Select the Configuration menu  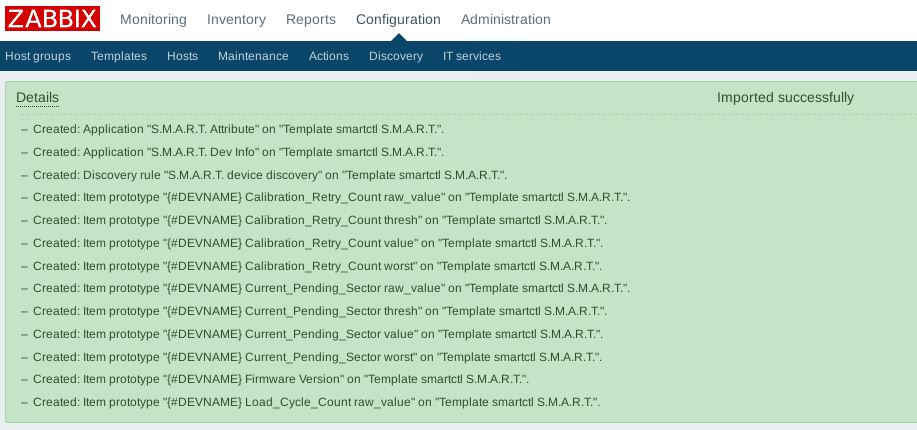[x=398, y=19]
